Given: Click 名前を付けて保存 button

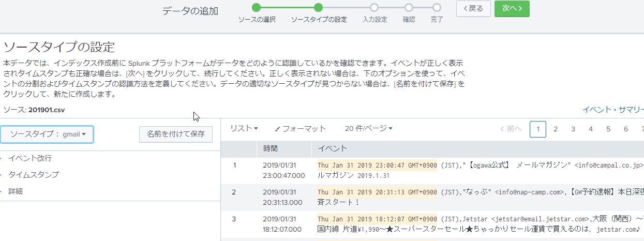Looking at the screenshot, I should pos(176,134).
